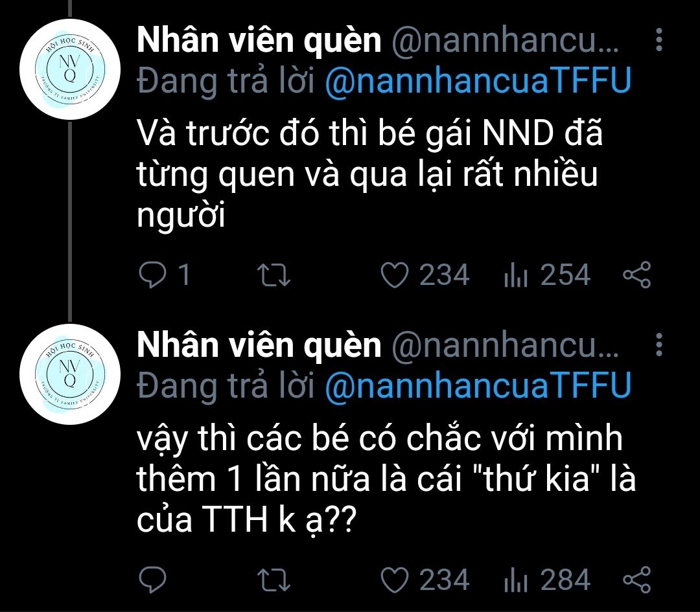
Task: Open Nhân viên quèn profile name, first tweet
Action: [x=259, y=40]
